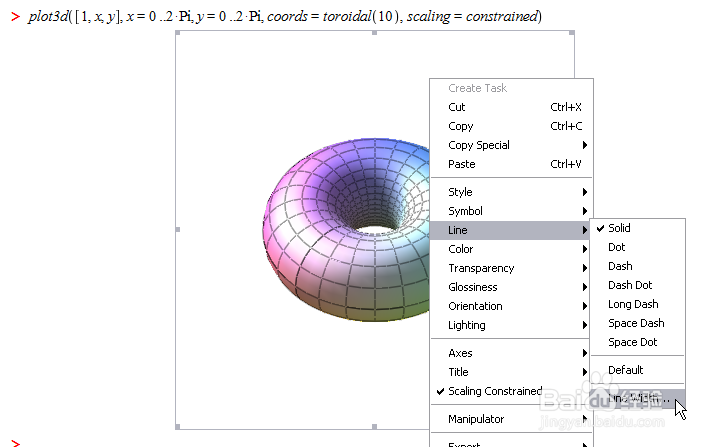Open the Symbol submenu
The width and height of the screenshot is (703, 447).
click(x=465, y=211)
